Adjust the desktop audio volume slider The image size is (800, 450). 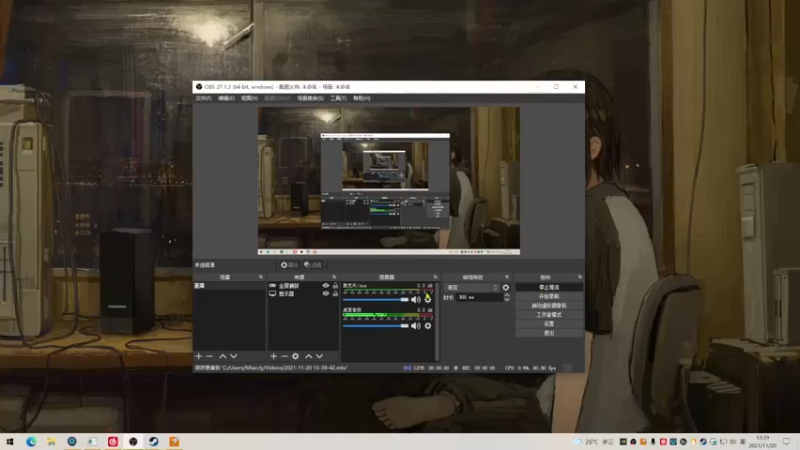pyautogui.click(x=376, y=326)
